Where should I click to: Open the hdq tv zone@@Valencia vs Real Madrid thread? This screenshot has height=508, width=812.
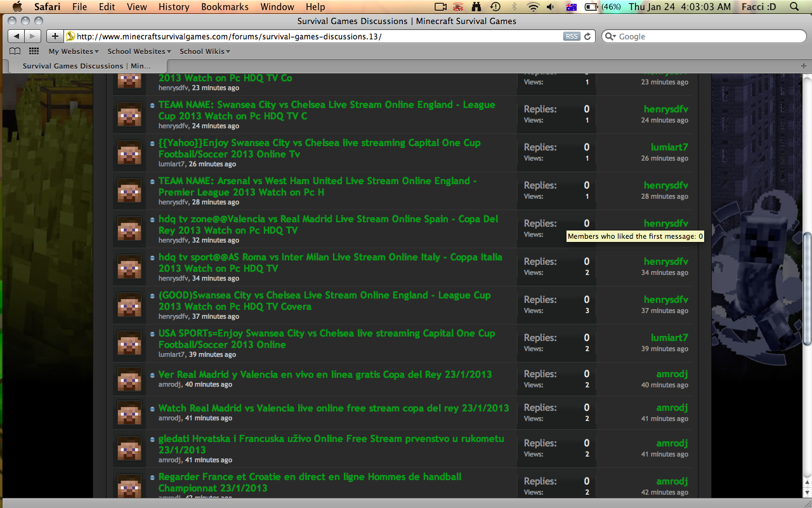[x=328, y=224]
